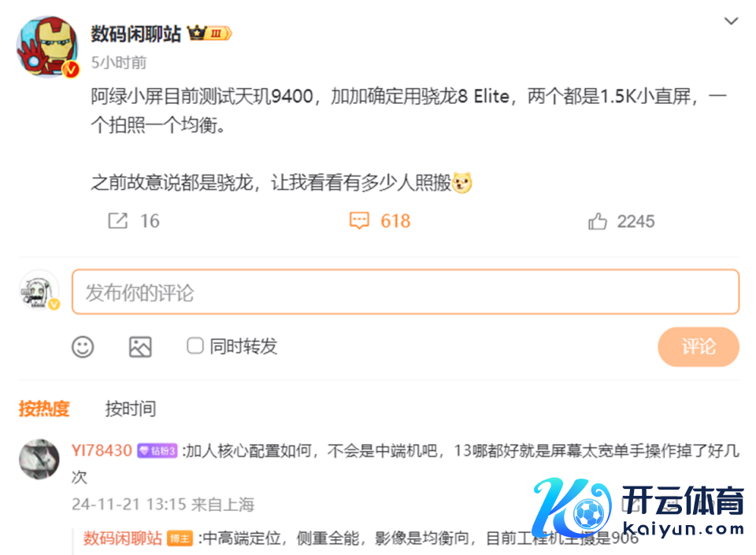756x555 pixels.
Task: Focus the 发布你的评论 comment field
Action: click(x=406, y=292)
